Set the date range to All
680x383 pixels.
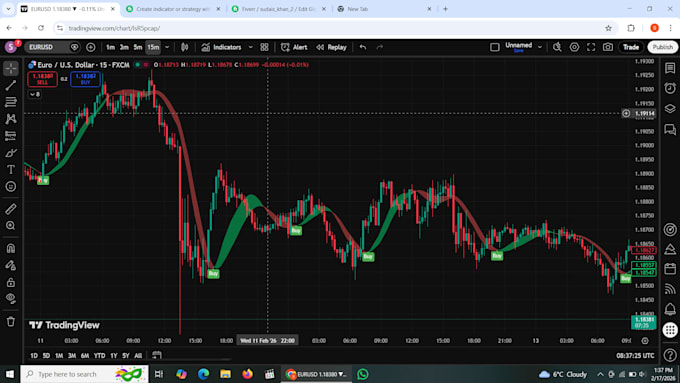[x=138, y=355]
